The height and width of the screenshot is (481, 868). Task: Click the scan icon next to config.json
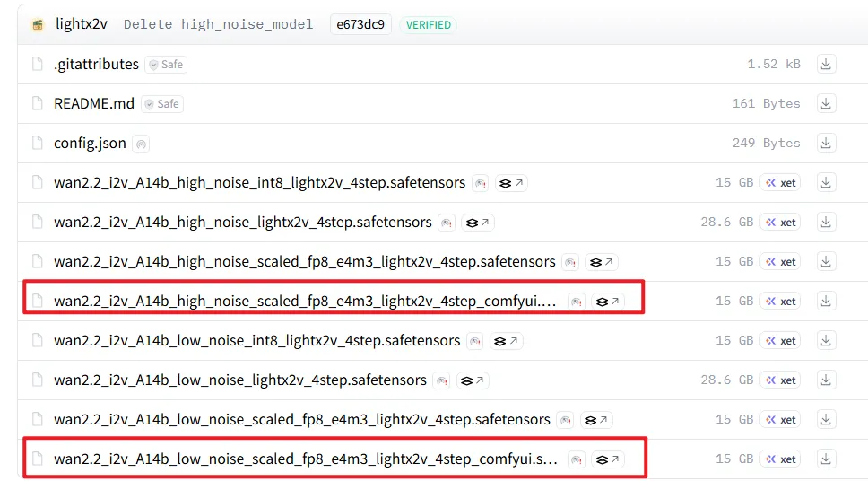(141, 144)
